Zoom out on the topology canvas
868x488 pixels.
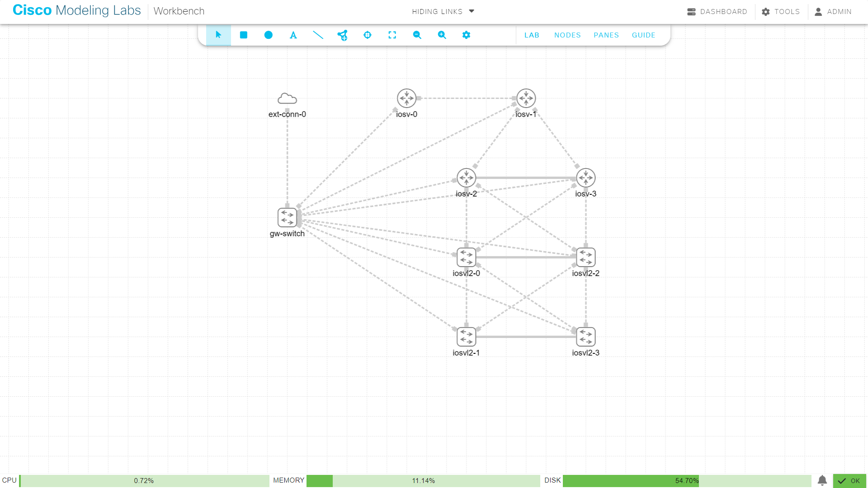click(417, 35)
